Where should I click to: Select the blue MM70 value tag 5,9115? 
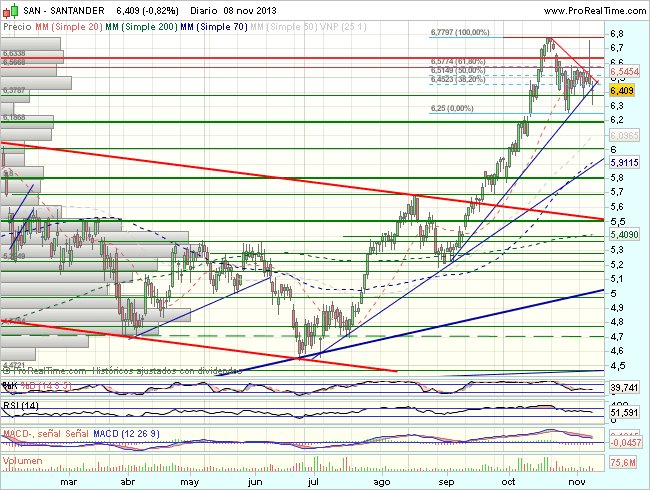[x=624, y=163]
